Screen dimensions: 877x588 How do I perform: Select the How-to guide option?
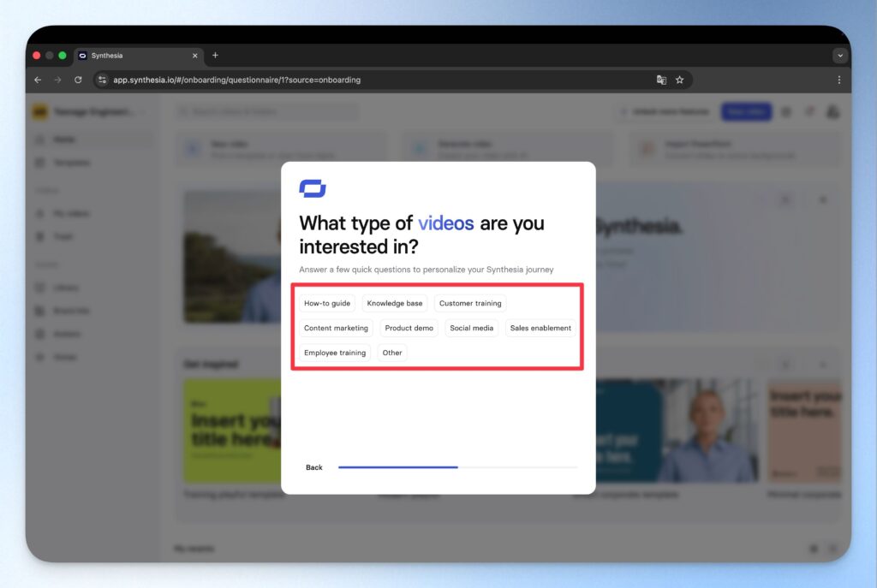(x=327, y=303)
